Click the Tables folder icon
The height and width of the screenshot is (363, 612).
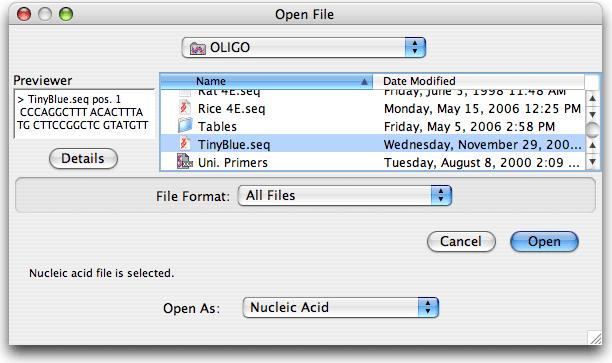tap(185, 126)
